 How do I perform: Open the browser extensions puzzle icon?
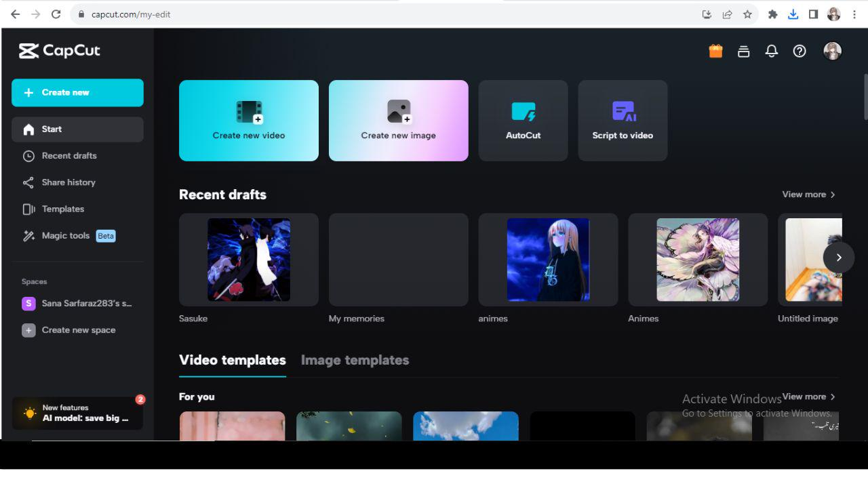(x=772, y=14)
